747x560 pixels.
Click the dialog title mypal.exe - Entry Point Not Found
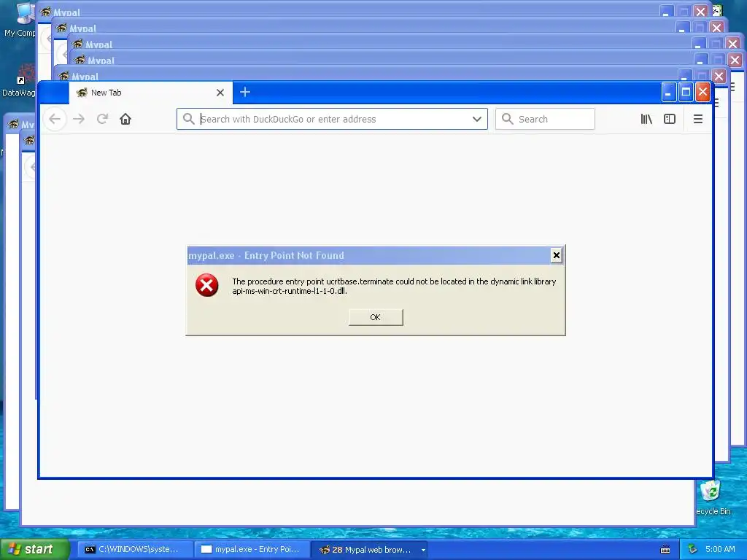266,255
